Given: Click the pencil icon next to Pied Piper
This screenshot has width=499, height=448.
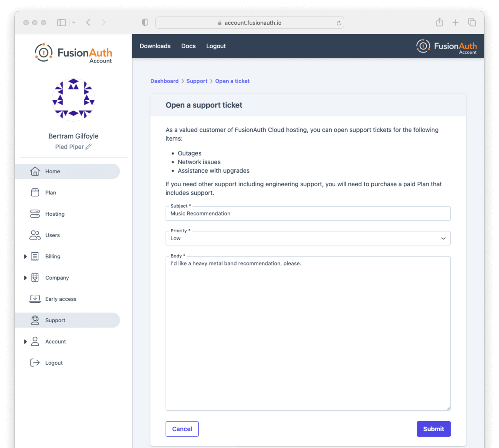Looking at the screenshot, I should pyautogui.click(x=89, y=147).
